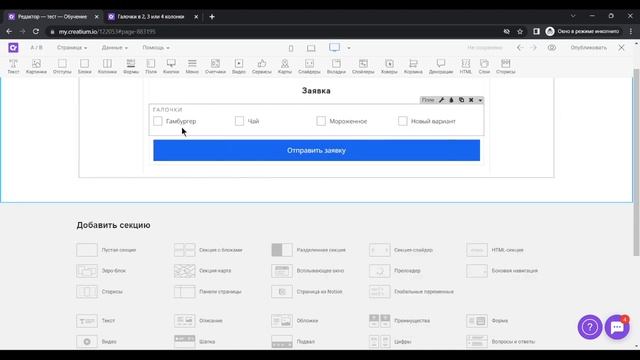
Task: Select the HTML element tool
Action: click(x=465, y=67)
